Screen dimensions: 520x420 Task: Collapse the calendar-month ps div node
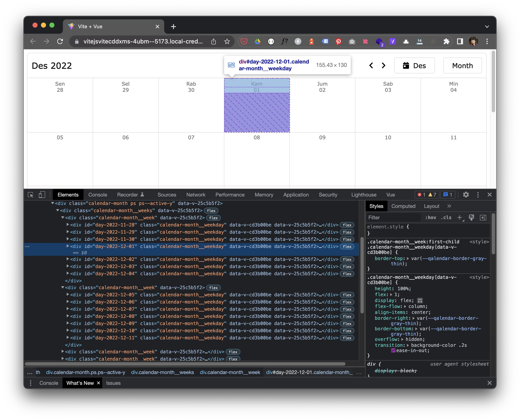pos(53,203)
